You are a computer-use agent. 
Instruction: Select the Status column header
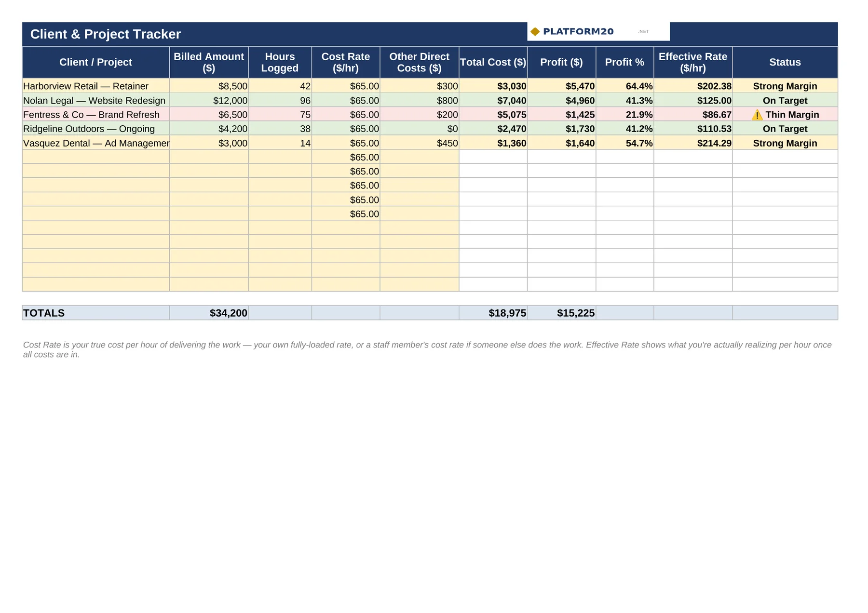click(x=785, y=62)
